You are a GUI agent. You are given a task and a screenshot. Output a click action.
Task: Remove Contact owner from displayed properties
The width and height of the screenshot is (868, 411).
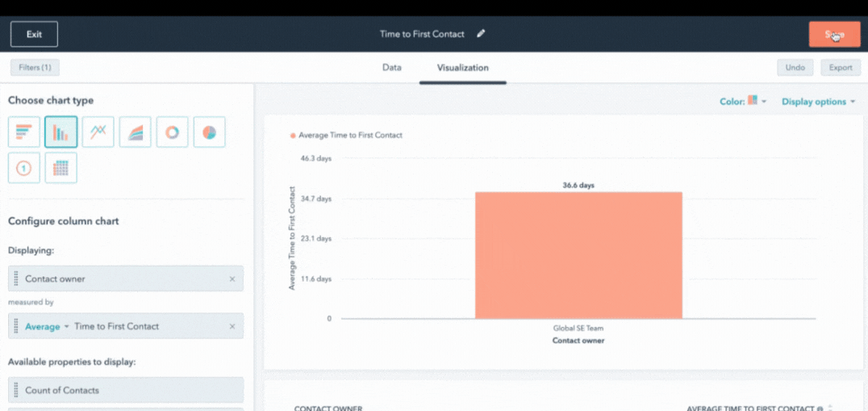[x=232, y=279]
